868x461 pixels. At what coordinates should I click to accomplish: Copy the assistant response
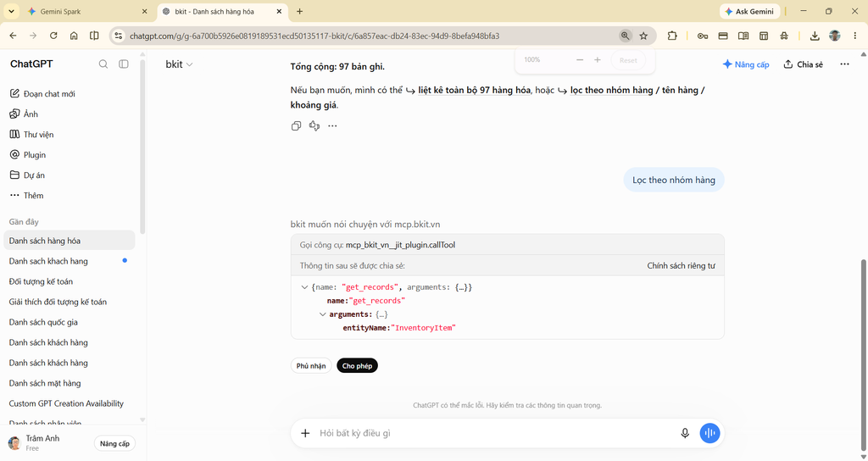296,126
